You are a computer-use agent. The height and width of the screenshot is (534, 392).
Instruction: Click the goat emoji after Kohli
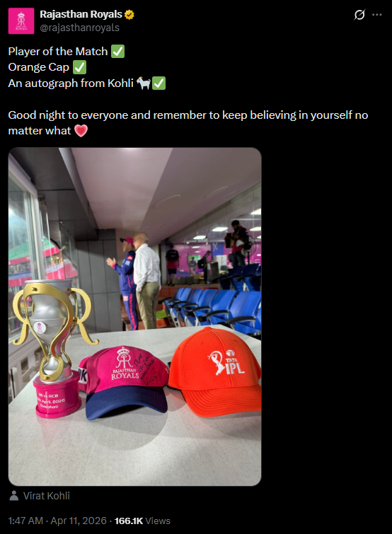pos(144,83)
